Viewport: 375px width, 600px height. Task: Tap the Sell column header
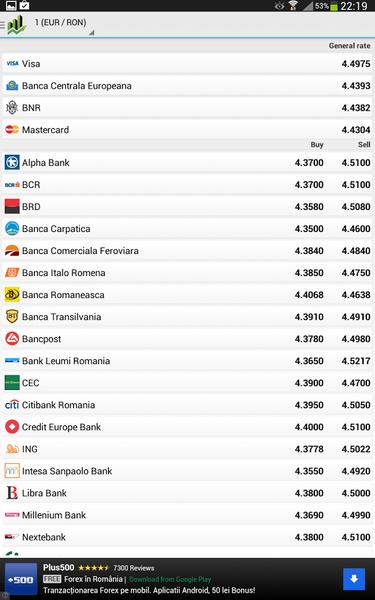[x=364, y=145]
